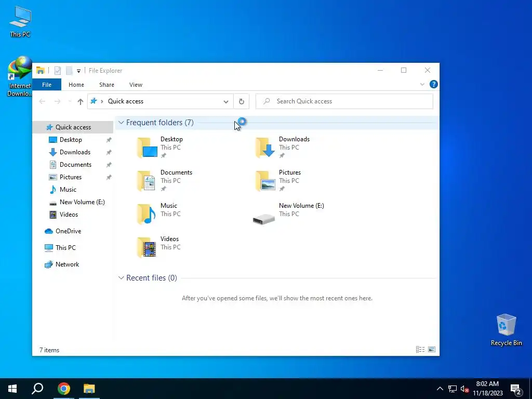The width and height of the screenshot is (532, 399).
Task: Click the Back navigation arrow
Action: (42, 101)
